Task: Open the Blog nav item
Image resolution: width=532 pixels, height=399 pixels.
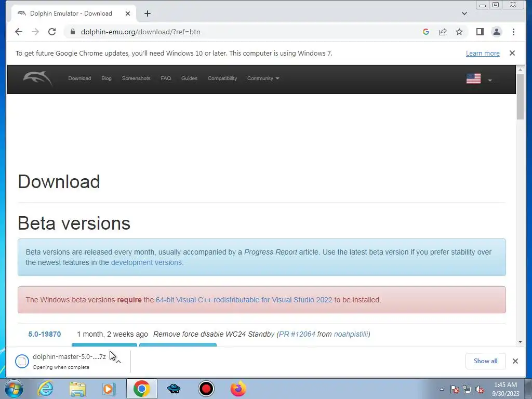Action: (x=107, y=78)
